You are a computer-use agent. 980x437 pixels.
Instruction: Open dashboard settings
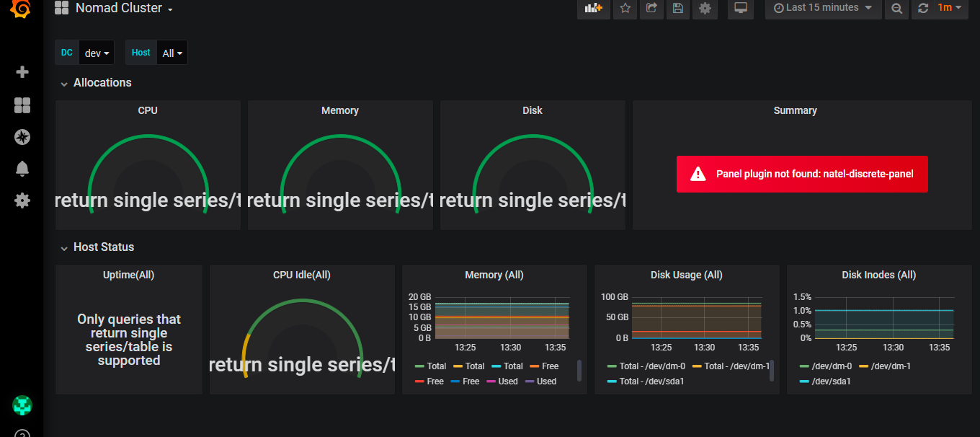click(704, 9)
